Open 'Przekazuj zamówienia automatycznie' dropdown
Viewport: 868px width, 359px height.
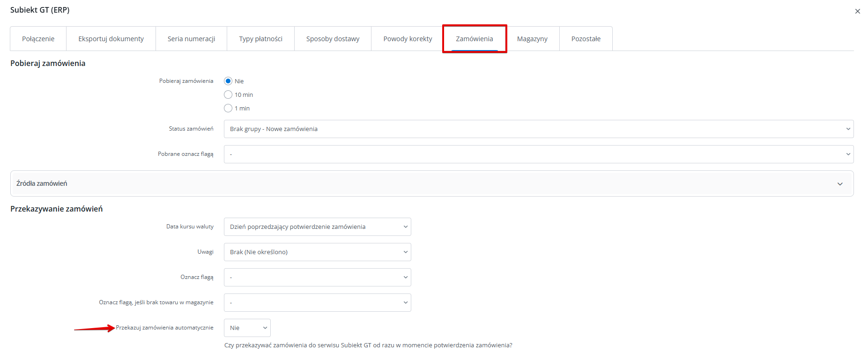pos(247,328)
